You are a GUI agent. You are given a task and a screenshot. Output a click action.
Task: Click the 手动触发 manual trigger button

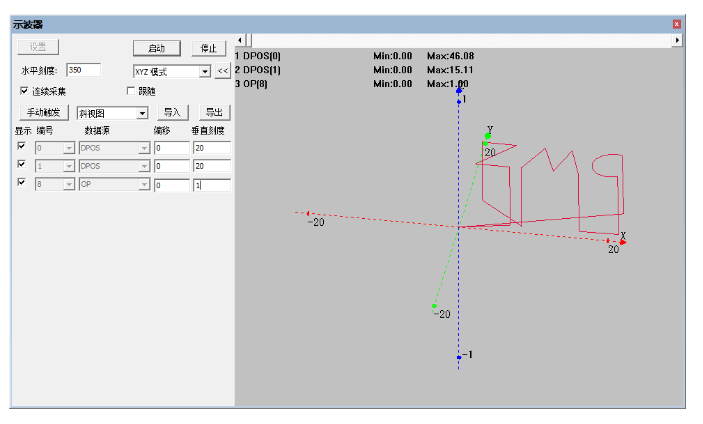[44, 112]
